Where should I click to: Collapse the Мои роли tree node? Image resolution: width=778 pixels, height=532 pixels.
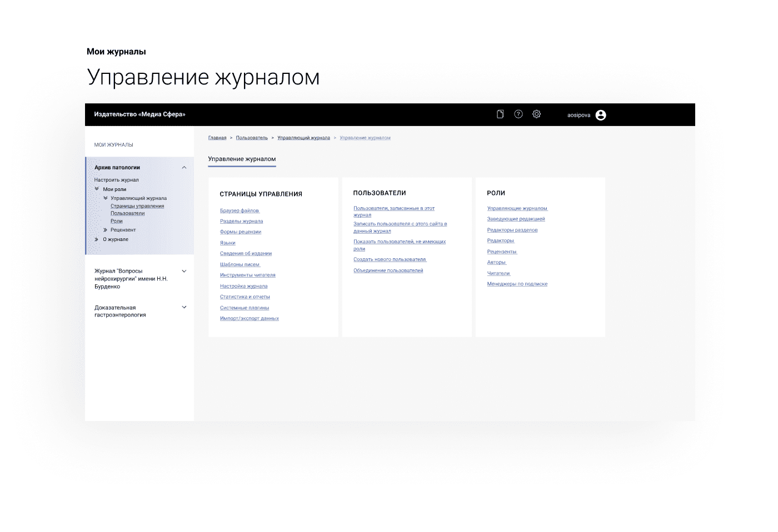pos(97,189)
